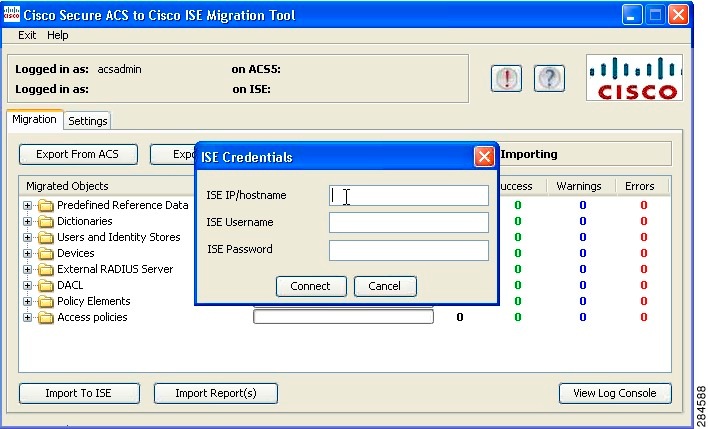Expand the Dictionaries tree node
The image size is (708, 429).
(28, 221)
